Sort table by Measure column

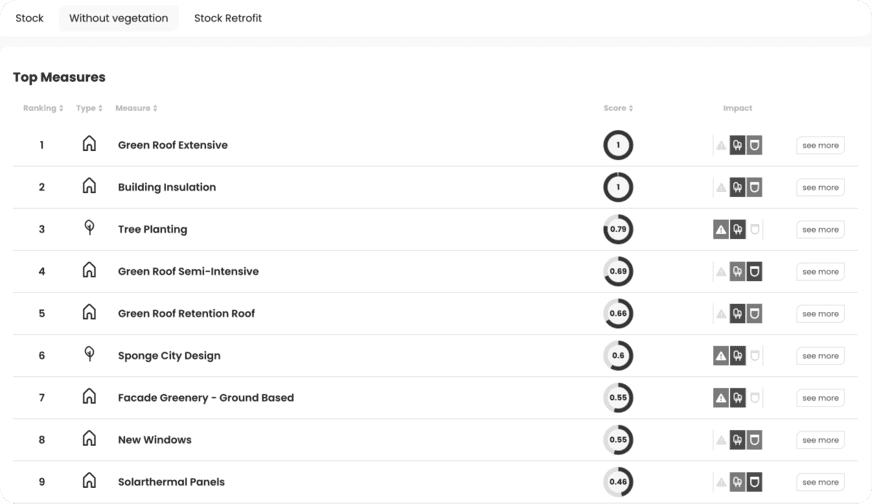point(136,108)
